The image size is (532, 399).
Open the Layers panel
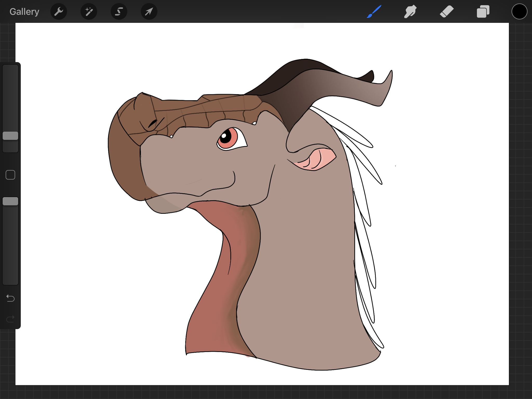pyautogui.click(x=483, y=12)
